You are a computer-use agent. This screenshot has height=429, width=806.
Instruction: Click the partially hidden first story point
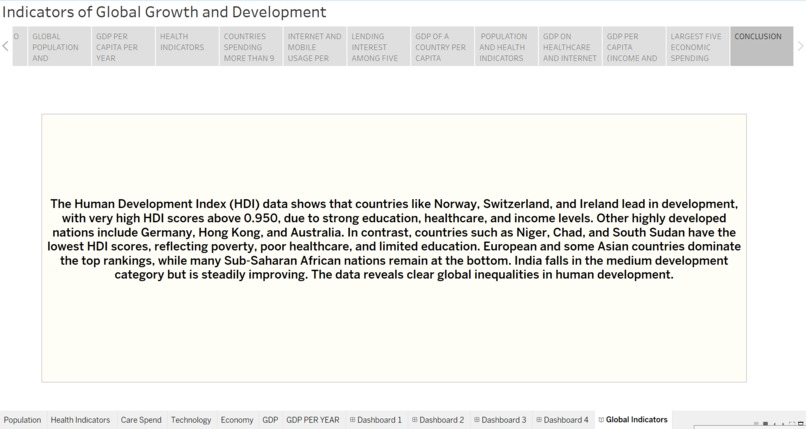[20, 46]
